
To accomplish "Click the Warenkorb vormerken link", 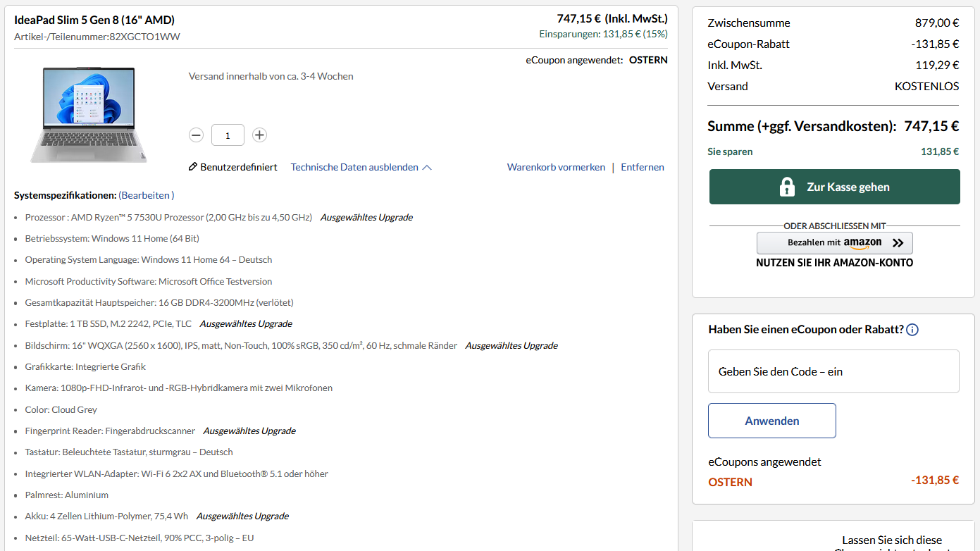I will click(x=556, y=166).
